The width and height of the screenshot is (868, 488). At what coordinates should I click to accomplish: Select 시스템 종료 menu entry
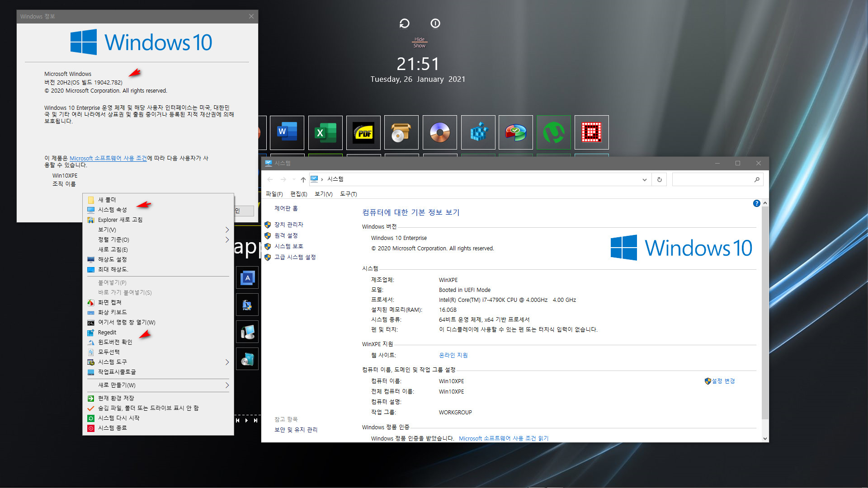pos(158,428)
